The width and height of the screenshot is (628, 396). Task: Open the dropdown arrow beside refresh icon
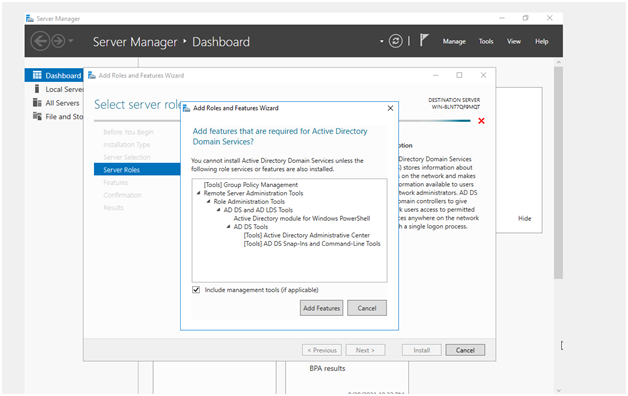point(382,41)
